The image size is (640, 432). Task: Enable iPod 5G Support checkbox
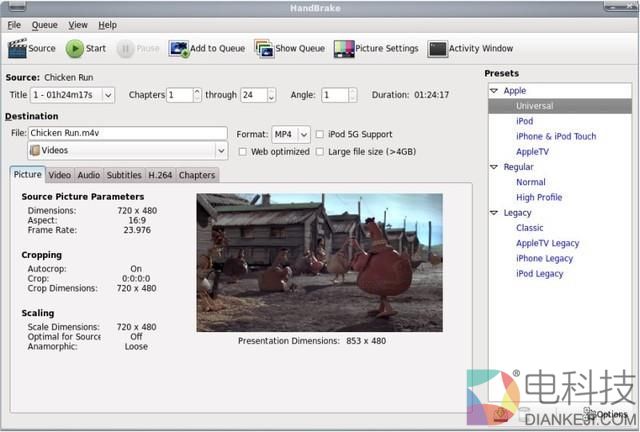(x=320, y=134)
